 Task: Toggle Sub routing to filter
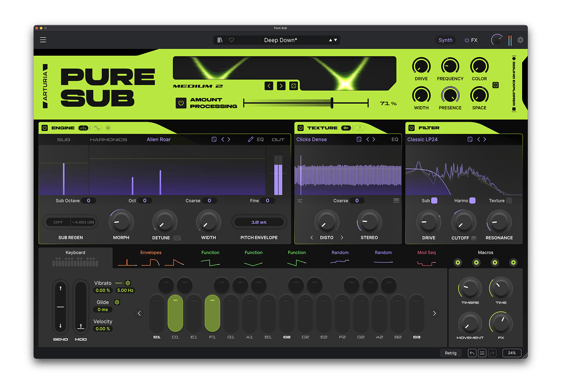click(434, 201)
